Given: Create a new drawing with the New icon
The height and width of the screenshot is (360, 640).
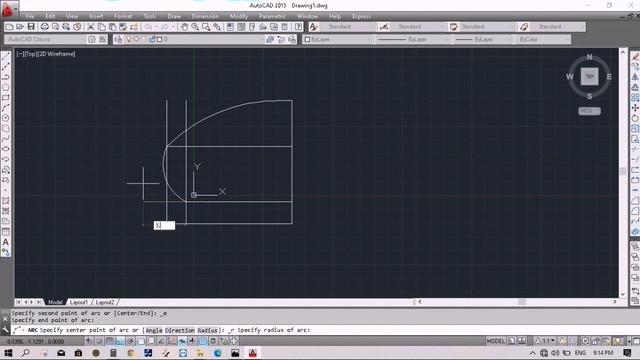Looking at the screenshot, I should coord(9,27).
